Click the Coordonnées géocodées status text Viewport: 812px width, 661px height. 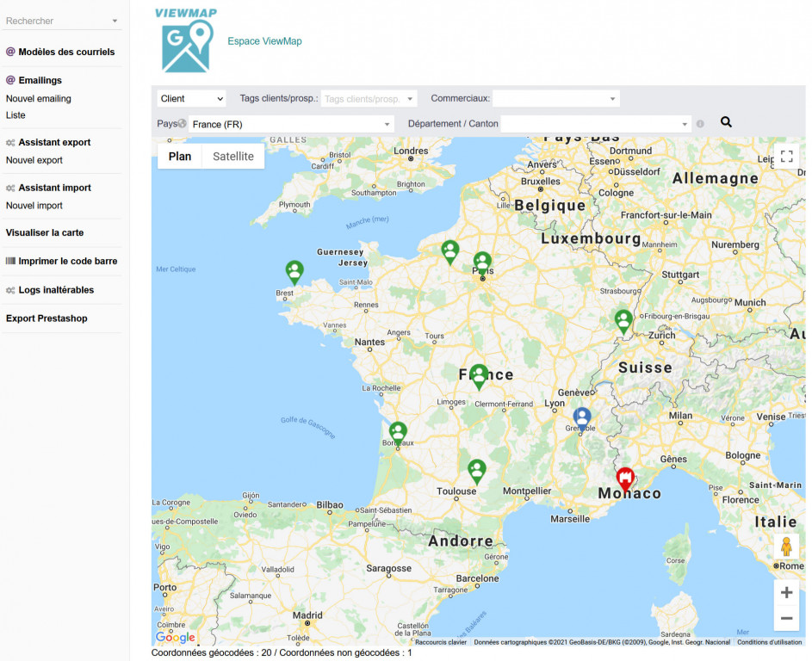tap(282, 653)
